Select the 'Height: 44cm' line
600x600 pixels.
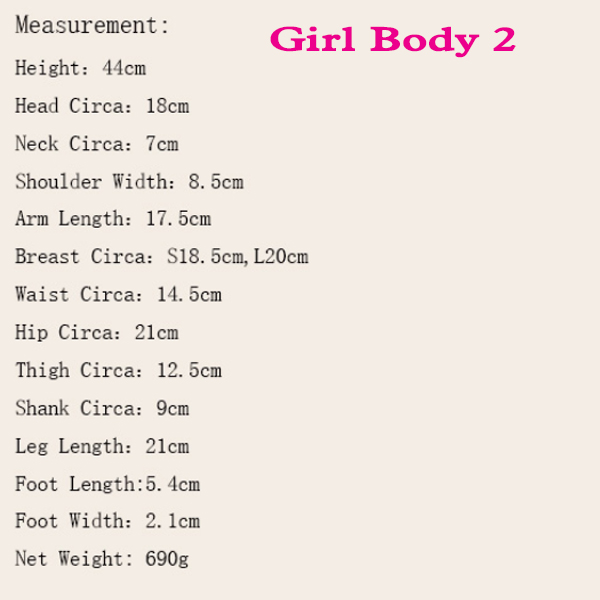pos(80,68)
